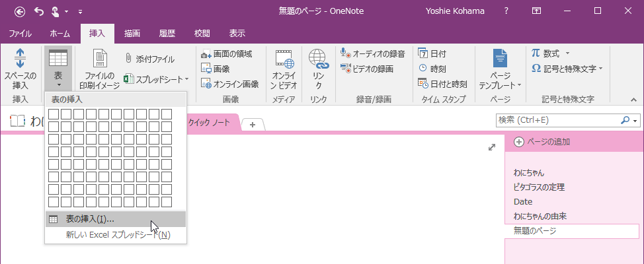Click ページの追加 button
This screenshot has height=264, width=644.
(x=543, y=142)
